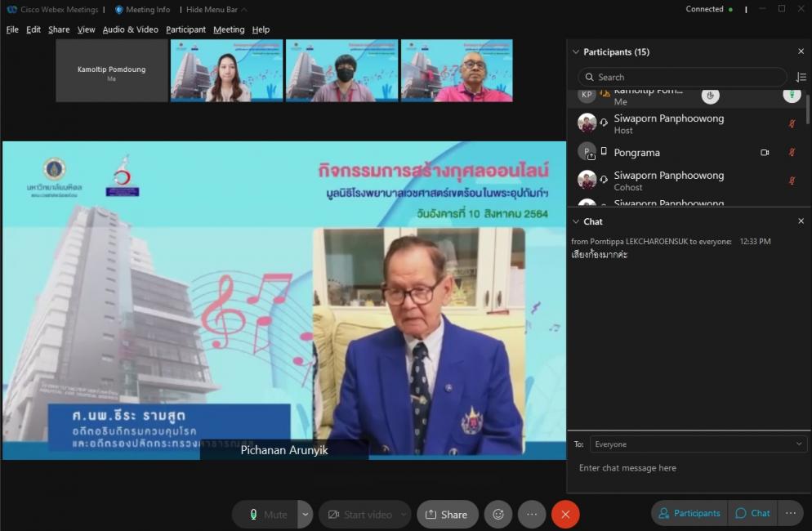Click muted mic icon of Siwaporn Cohost

tap(792, 181)
